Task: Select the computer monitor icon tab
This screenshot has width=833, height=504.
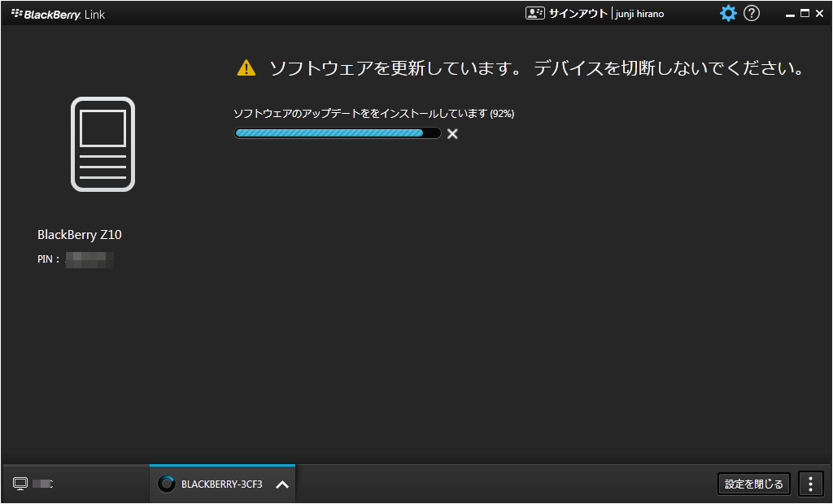Action: pos(20,484)
